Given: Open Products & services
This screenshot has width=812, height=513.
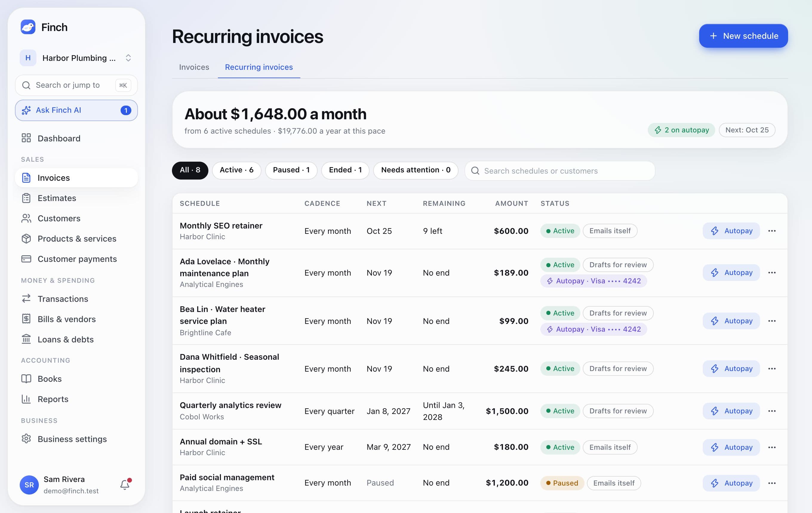Looking at the screenshot, I should (76, 239).
